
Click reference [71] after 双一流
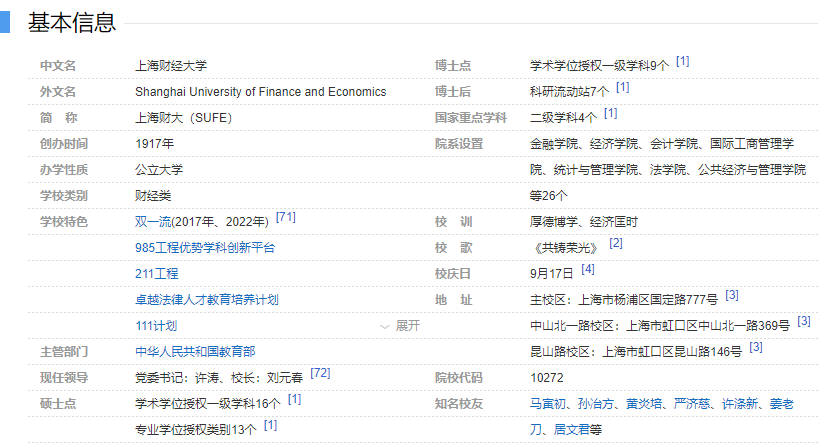point(286,217)
